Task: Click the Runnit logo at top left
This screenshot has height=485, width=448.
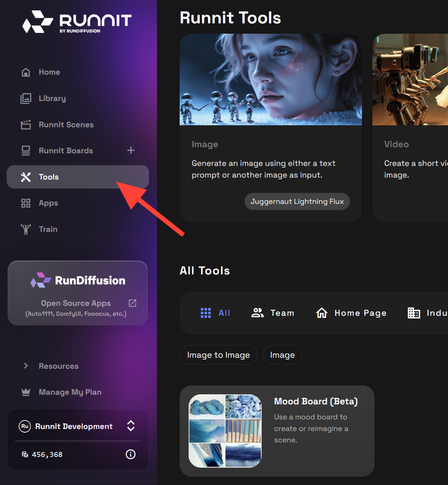Action: 77,21
